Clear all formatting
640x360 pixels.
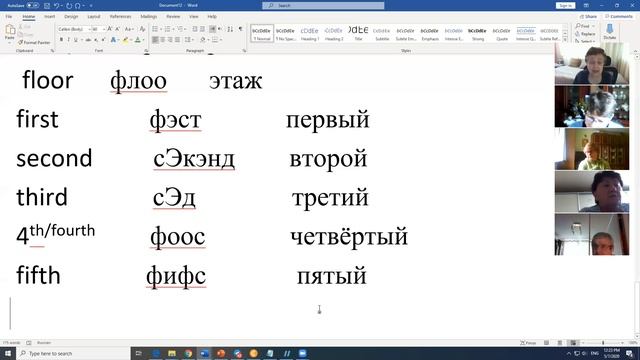tap(142, 29)
